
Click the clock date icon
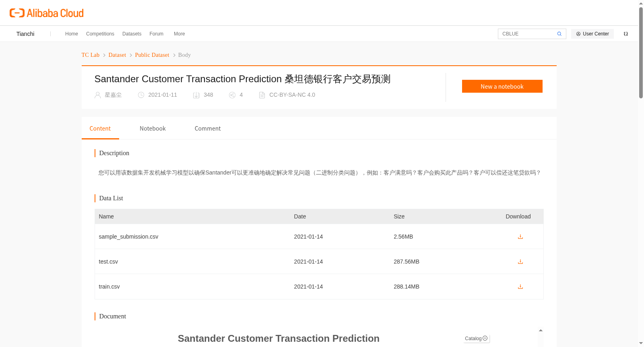tap(141, 95)
